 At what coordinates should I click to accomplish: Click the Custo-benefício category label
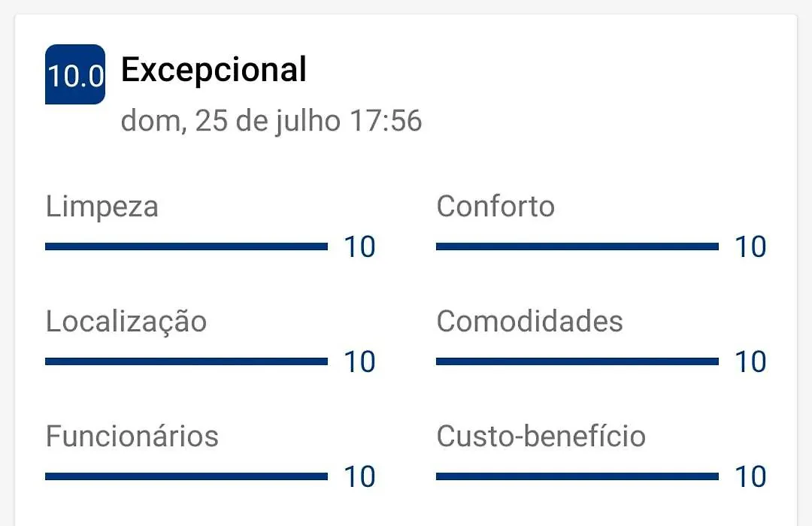point(541,436)
